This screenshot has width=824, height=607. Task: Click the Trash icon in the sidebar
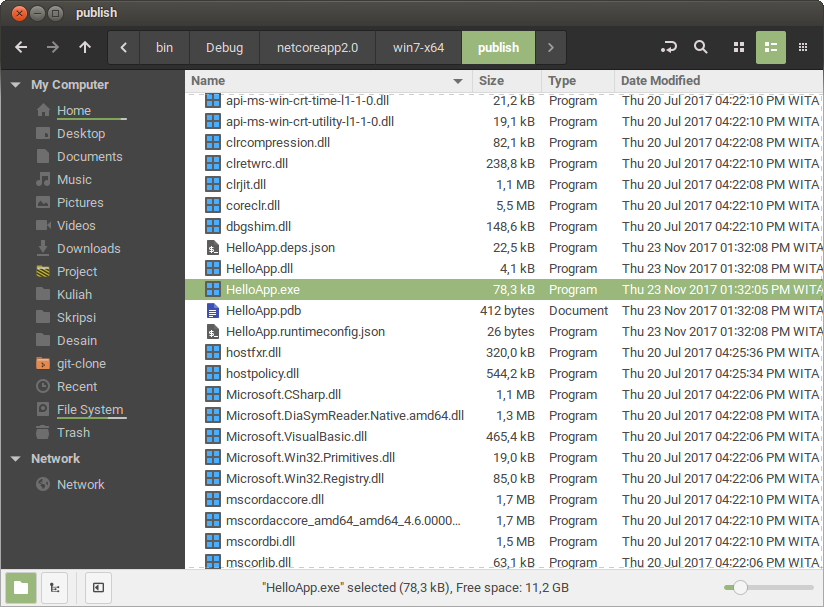[43, 433]
